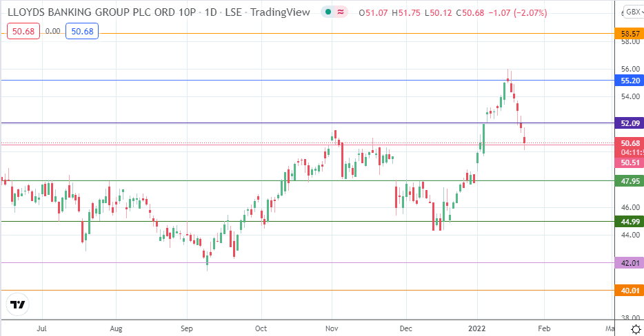Click the Dec date on time axis
Screen dimensions: 644x336
(406, 328)
